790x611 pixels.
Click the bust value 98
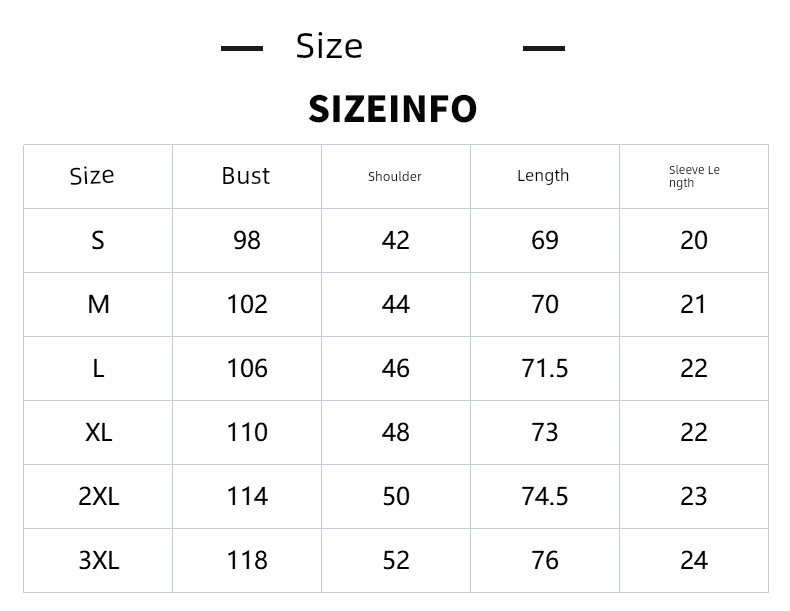(x=247, y=240)
